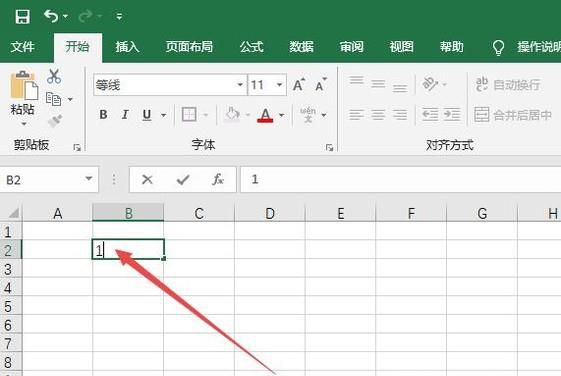Open the 字体 group dialog launcher
The image size is (561, 376).
coord(329,147)
